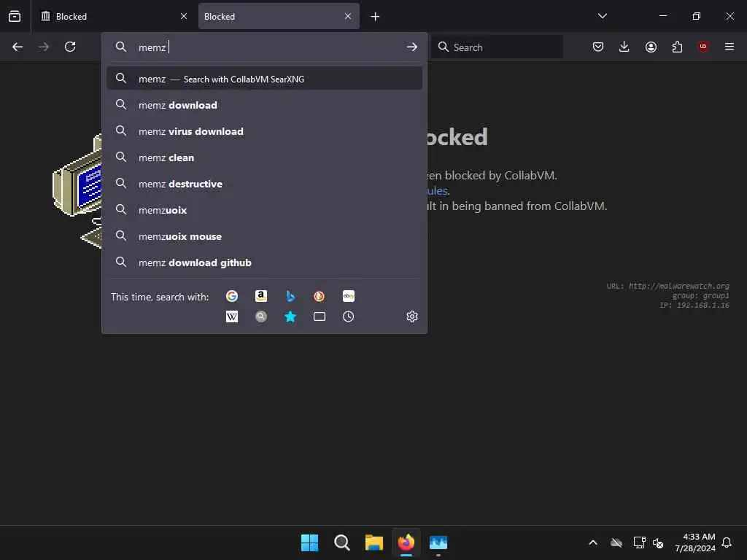
Task: Open a new tab with plus button
Action: coord(375,17)
